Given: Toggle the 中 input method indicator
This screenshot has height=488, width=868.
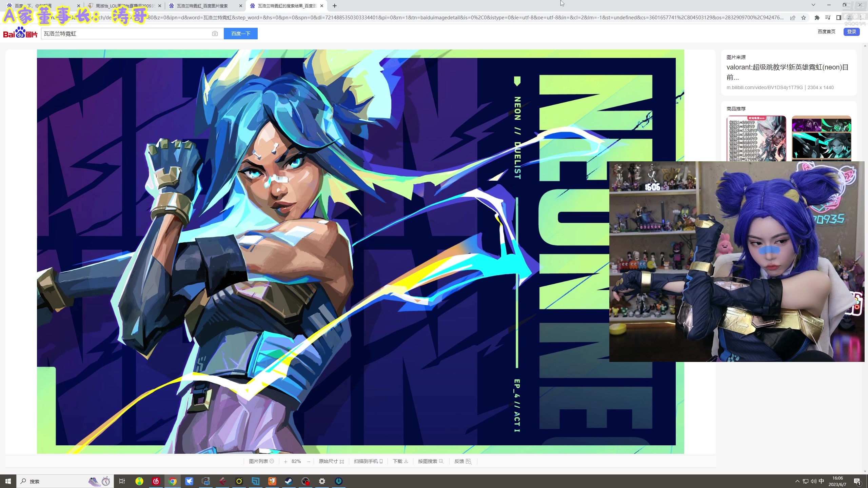Looking at the screenshot, I should 822,481.
